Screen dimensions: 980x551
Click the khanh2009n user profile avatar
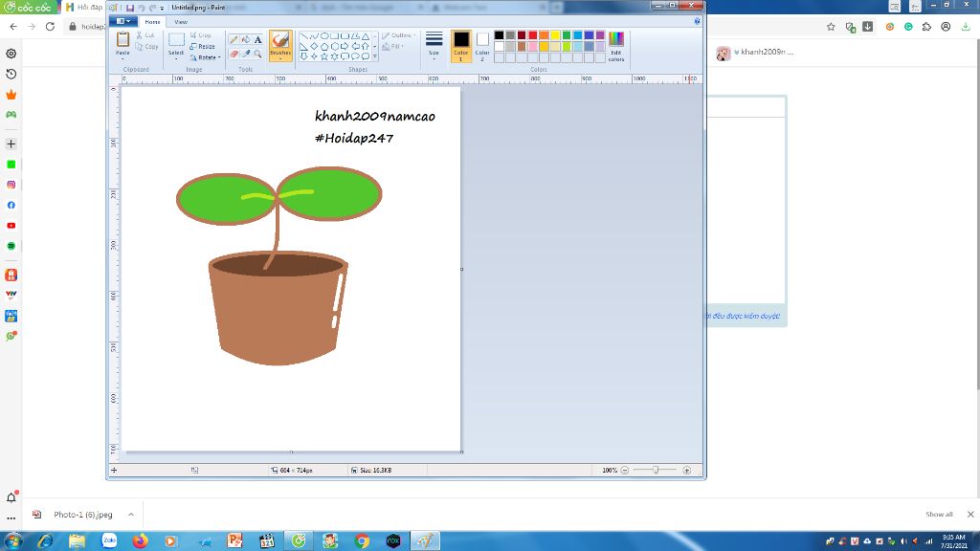tap(724, 54)
